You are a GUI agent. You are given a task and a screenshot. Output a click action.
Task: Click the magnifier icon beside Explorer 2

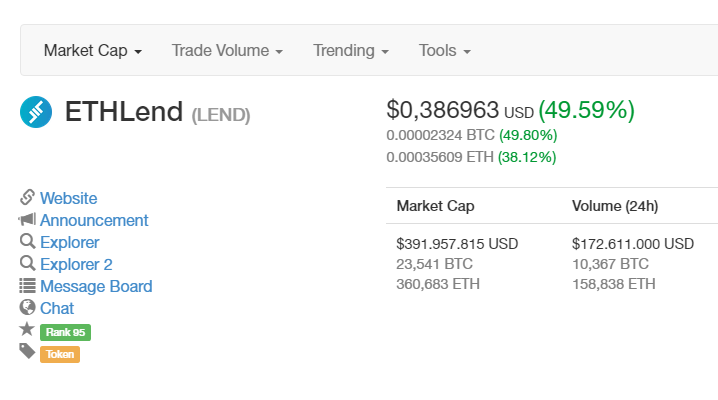point(27,264)
